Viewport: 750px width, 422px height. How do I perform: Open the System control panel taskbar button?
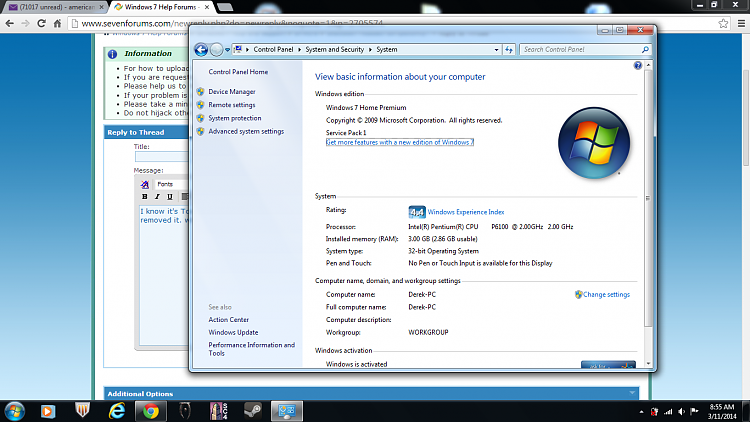(x=287, y=411)
